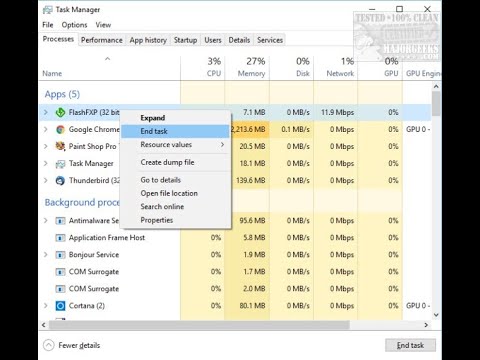Click the Google Chrome icon
This screenshot has width=480, height=360.
coord(60,130)
